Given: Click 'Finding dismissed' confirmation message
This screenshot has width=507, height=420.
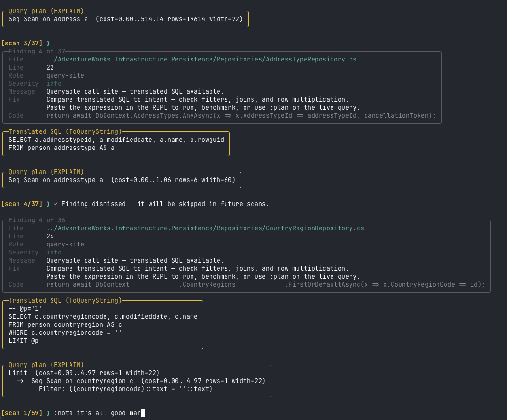Looking at the screenshot, I should pos(165,204).
